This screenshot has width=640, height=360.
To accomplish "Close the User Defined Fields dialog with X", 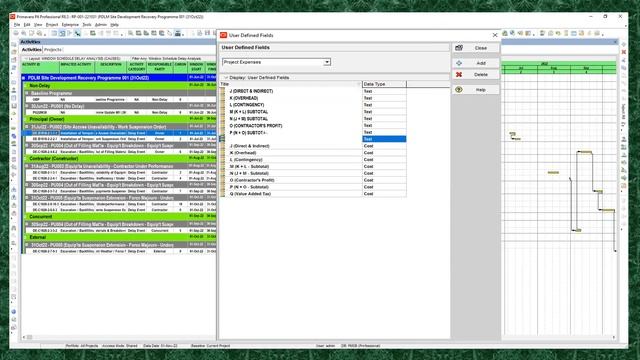I will tap(495, 36).
